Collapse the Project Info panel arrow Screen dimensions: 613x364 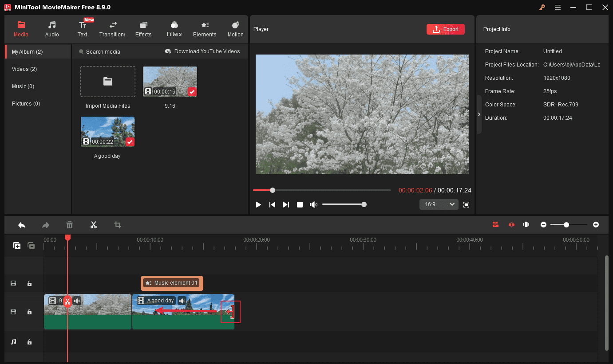pos(479,114)
